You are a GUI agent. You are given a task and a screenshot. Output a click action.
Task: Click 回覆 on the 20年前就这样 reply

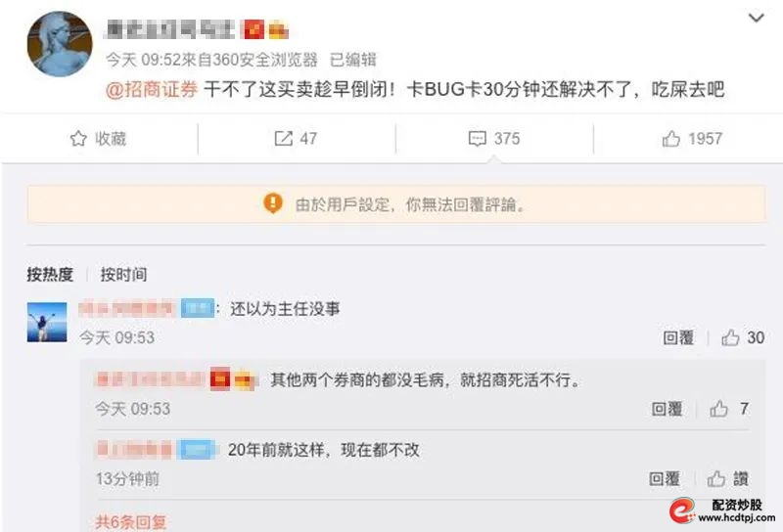[x=665, y=478]
